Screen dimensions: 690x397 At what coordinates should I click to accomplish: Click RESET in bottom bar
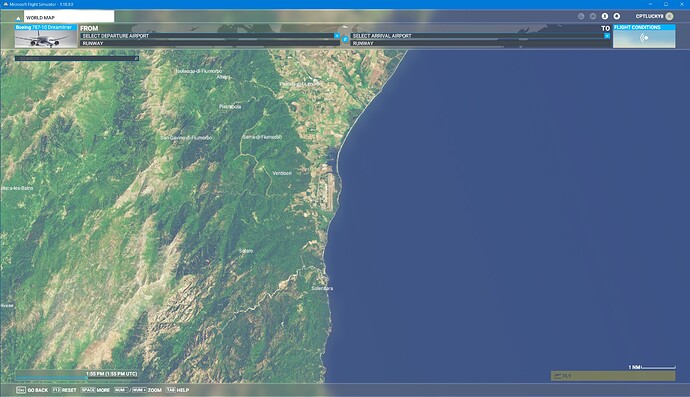coord(69,390)
